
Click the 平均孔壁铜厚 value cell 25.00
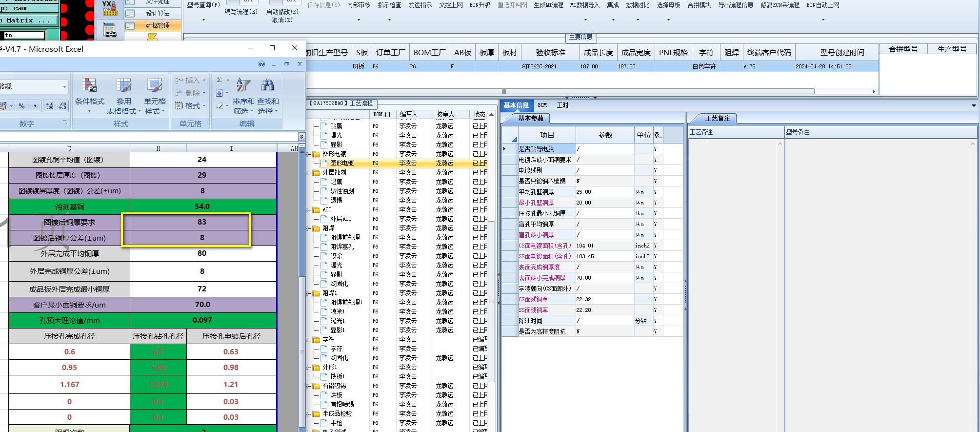604,192
